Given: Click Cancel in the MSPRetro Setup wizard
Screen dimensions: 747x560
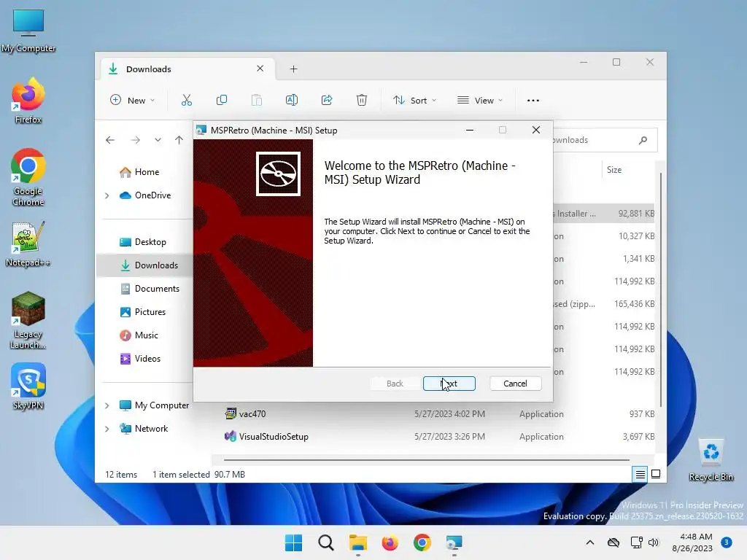Looking at the screenshot, I should tap(515, 384).
